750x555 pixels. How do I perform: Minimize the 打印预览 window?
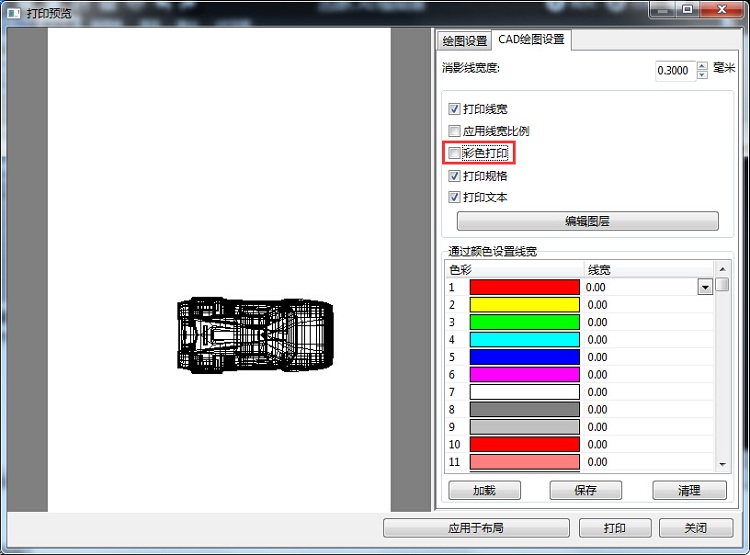[662, 9]
